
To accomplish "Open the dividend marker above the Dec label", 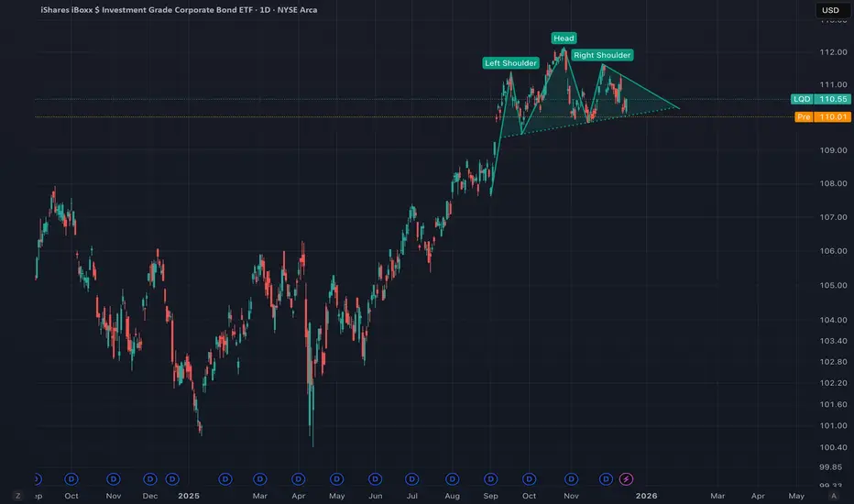I will click(150, 479).
